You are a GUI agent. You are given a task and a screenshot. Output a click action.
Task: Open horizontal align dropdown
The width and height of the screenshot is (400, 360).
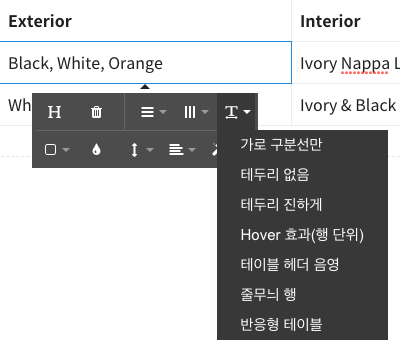[182, 150]
